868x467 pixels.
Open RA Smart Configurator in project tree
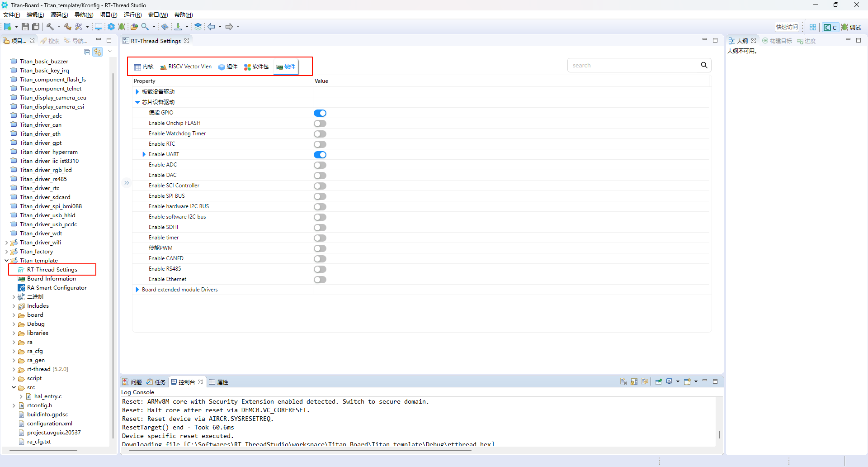click(57, 288)
